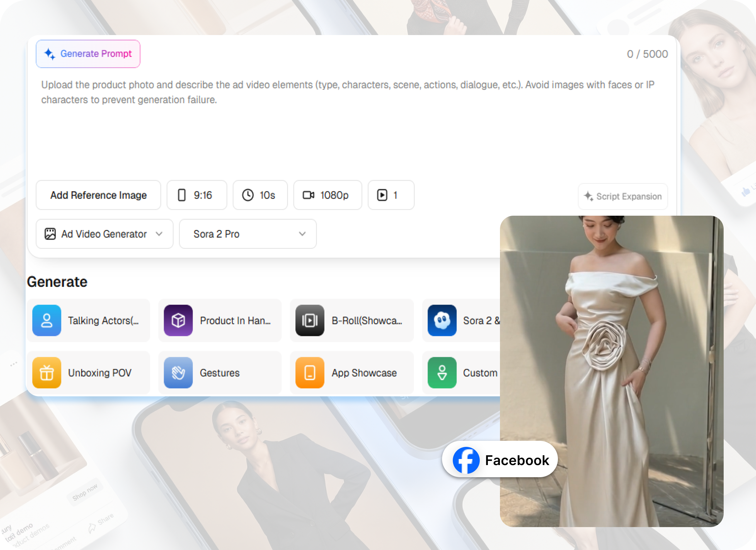Viewport: 756px width, 550px height.
Task: Toggle Script Expansion
Action: click(x=623, y=196)
